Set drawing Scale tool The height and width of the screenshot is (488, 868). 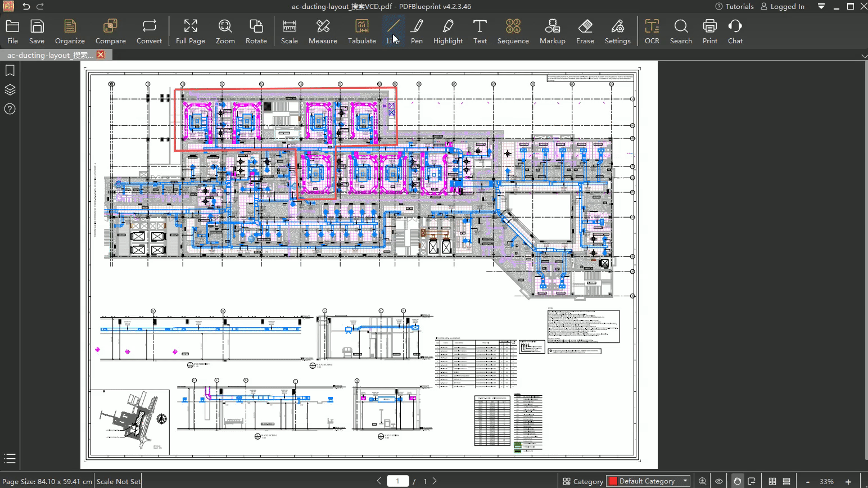pos(289,31)
